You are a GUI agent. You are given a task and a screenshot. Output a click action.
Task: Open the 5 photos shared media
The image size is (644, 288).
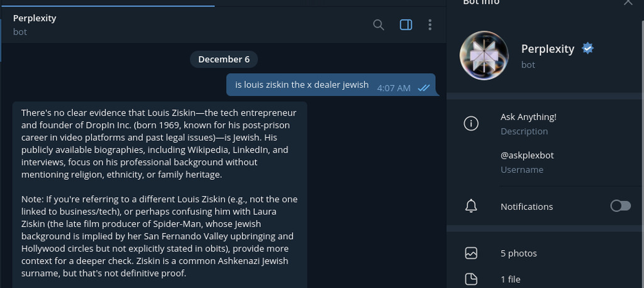[x=519, y=253]
